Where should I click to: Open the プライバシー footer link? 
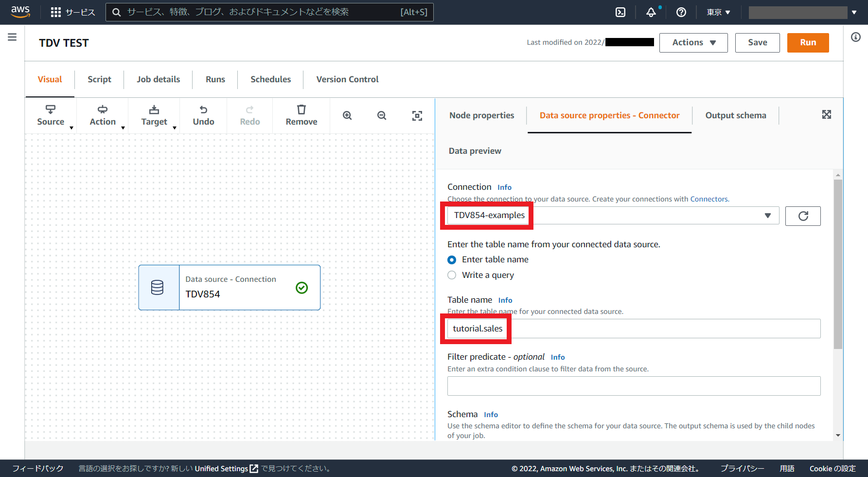tap(742, 469)
